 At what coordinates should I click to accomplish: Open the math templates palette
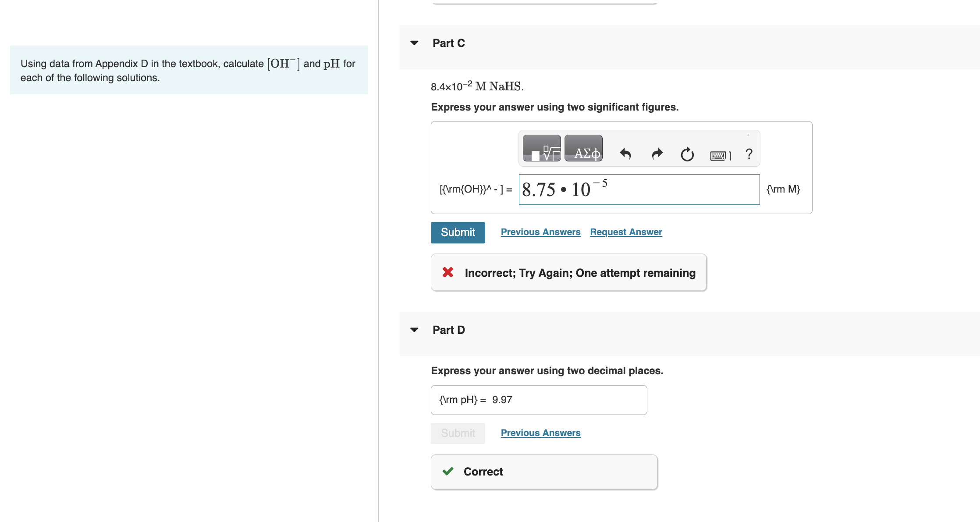tap(541, 149)
